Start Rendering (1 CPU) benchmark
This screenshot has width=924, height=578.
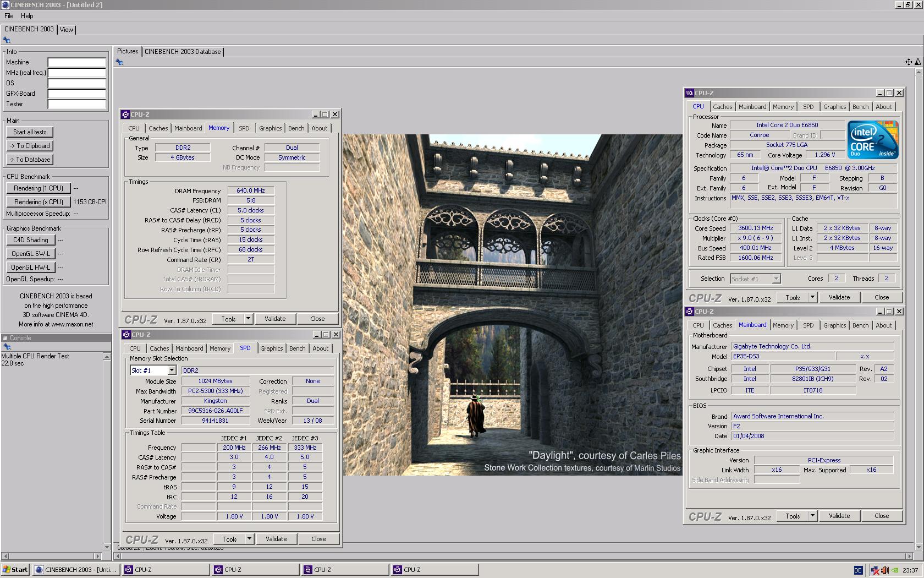click(38, 188)
